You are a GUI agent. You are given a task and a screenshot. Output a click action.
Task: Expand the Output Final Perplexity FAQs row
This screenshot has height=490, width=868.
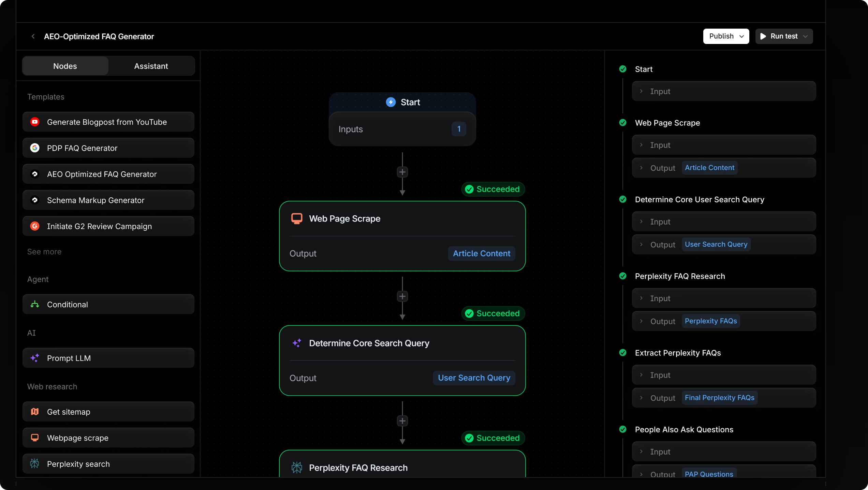point(724,398)
